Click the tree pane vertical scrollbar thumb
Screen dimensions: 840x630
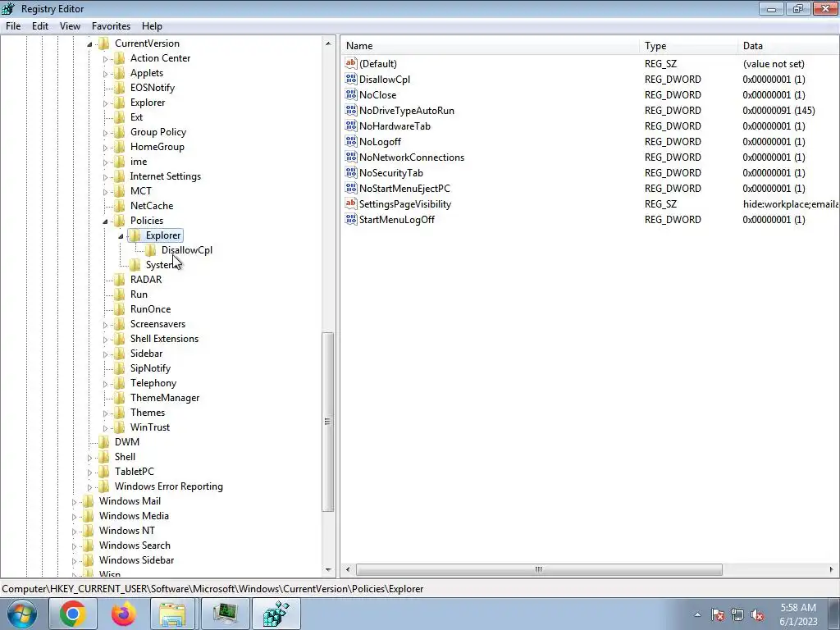[x=328, y=422]
